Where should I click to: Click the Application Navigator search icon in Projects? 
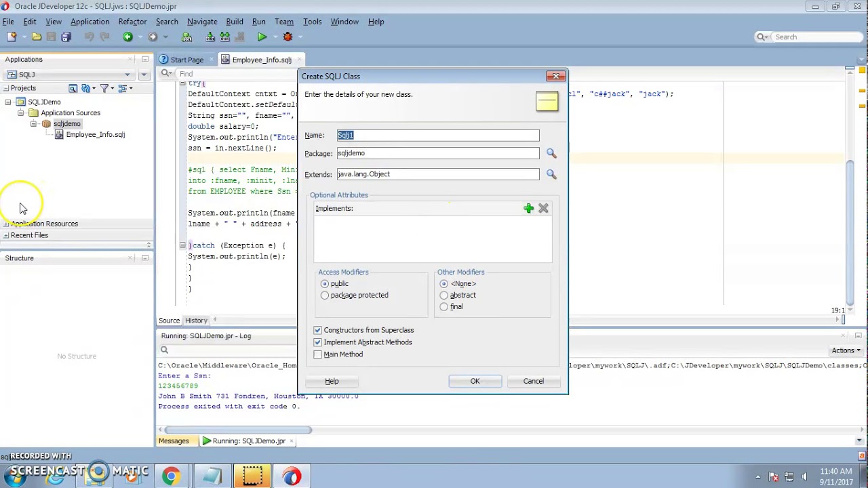point(73,88)
